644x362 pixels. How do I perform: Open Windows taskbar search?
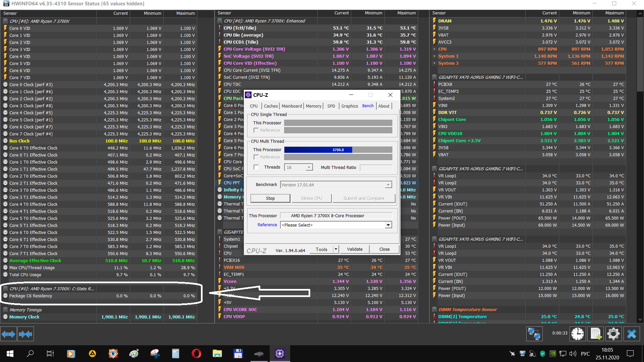coord(30,354)
